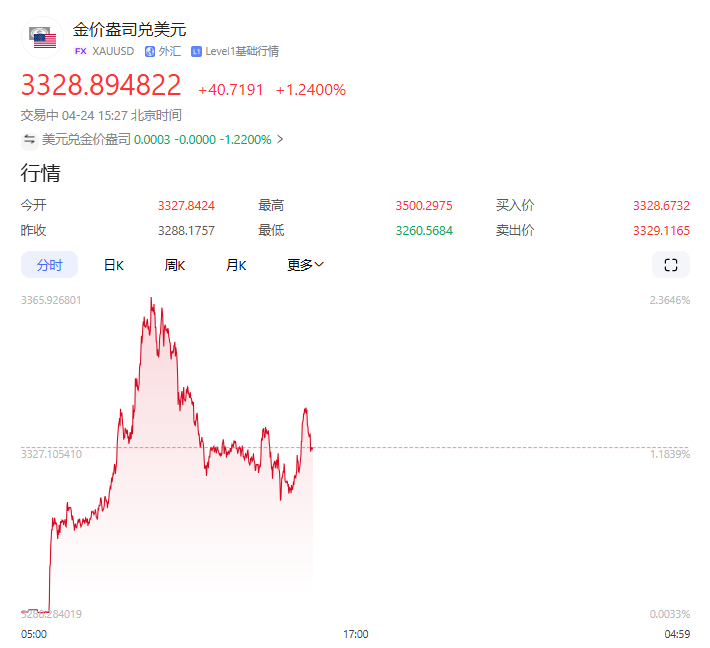710x648 pixels.
Task: Click the current price 3328.894822
Action: (x=101, y=85)
